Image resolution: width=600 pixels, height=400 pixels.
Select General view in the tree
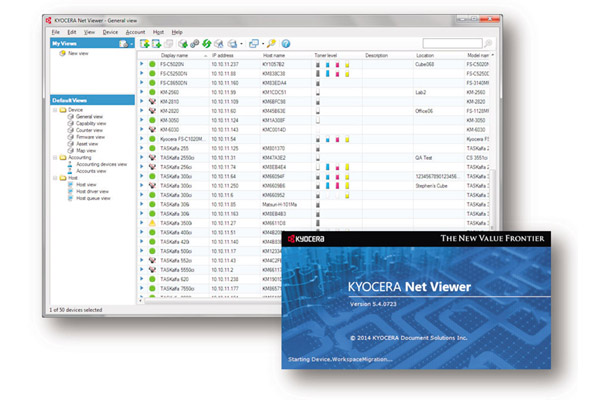coord(89,117)
